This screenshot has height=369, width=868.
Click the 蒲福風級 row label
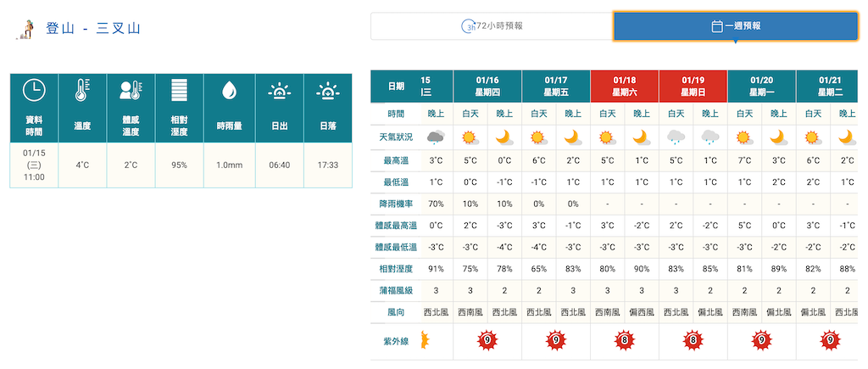pyautogui.click(x=396, y=290)
